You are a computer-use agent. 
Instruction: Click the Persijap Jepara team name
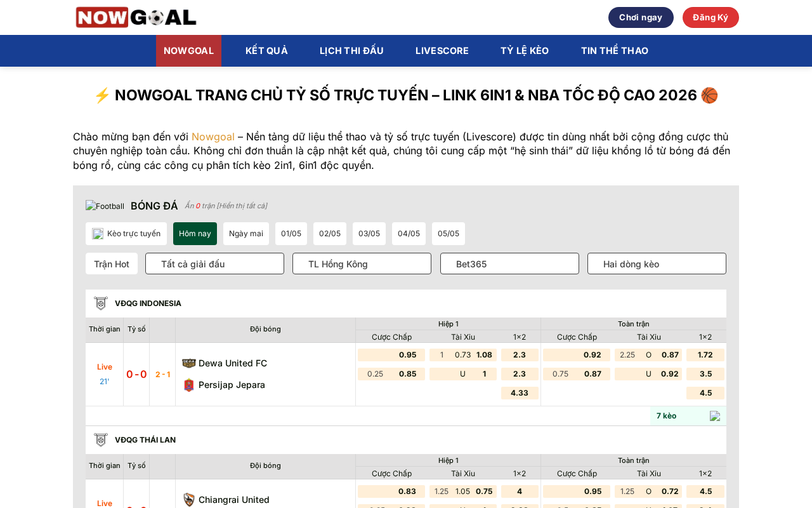click(x=232, y=385)
